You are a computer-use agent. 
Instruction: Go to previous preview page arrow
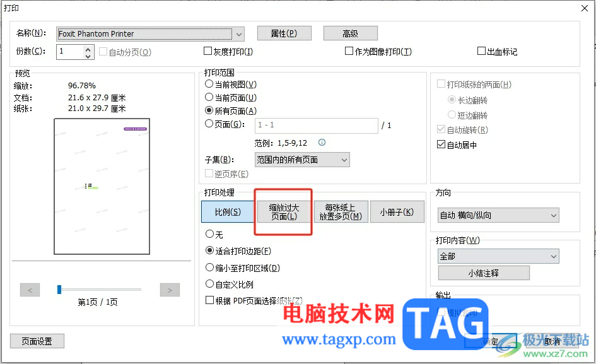(x=30, y=290)
